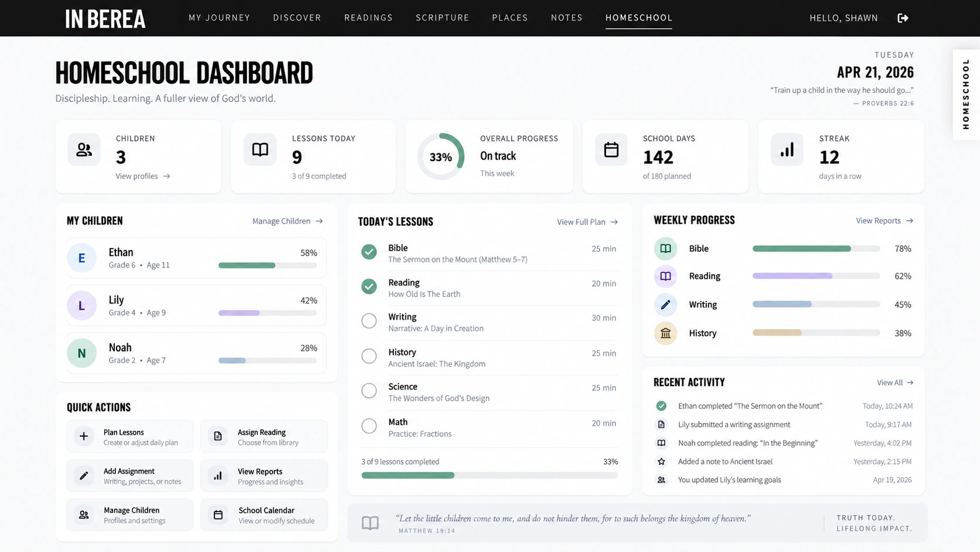
Task: Open the My Journey nav item
Action: click(x=219, y=18)
